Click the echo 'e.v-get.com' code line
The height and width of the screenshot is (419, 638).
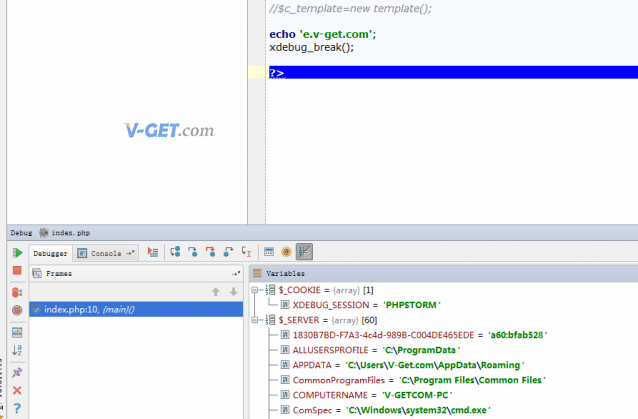323,34
